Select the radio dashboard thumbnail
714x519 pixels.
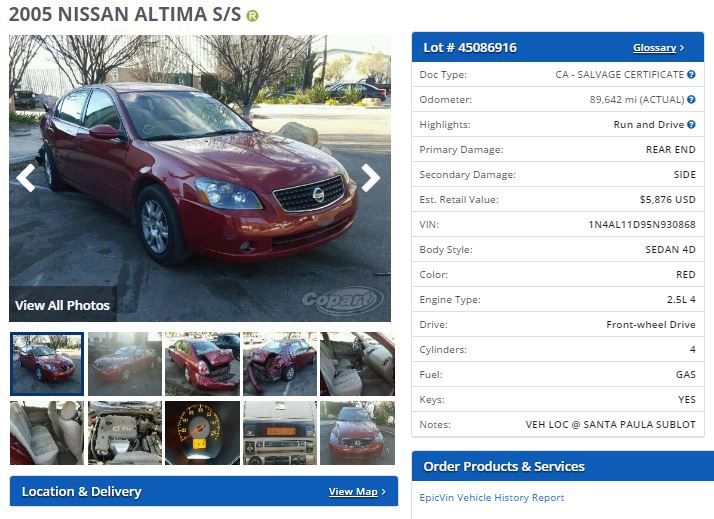click(280, 433)
